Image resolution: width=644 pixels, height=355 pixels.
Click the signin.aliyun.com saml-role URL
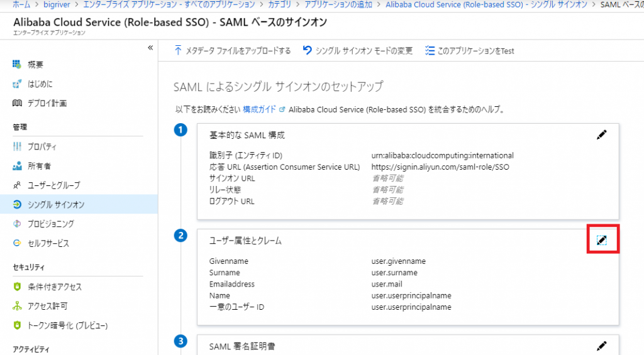[440, 167]
